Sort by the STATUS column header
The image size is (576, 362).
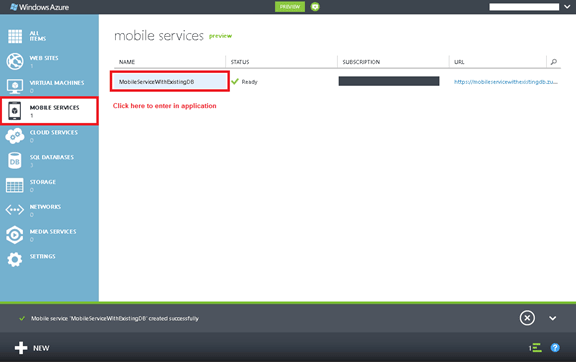coord(240,62)
